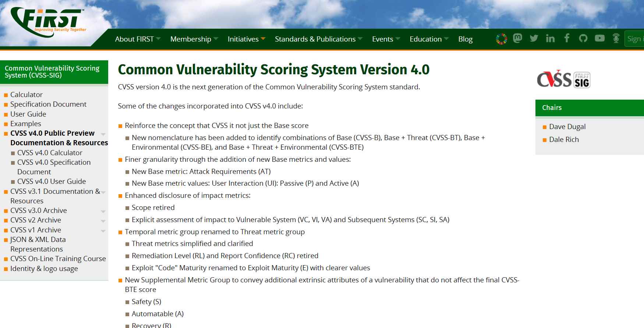Click the Sign in button
The height and width of the screenshot is (328, 644).
(634, 39)
